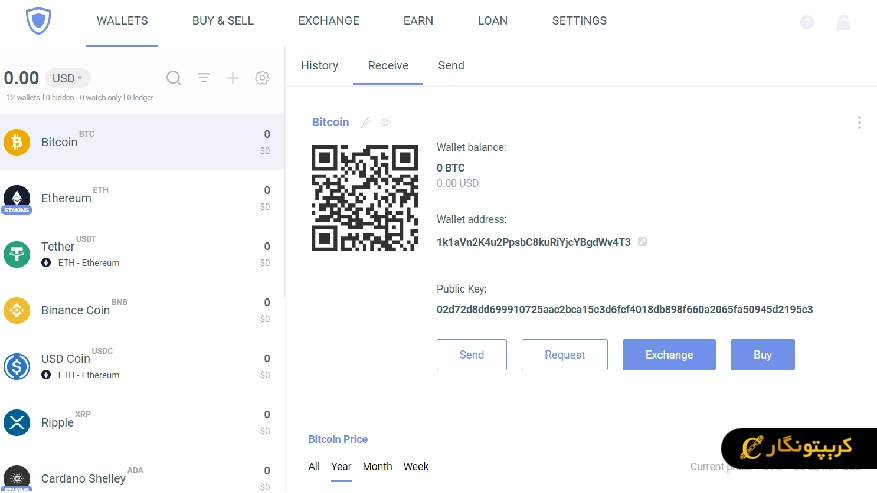This screenshot has width=877, height=493.
Task: Click the Cardano Shelley coin icon
Action: (17, 478)
